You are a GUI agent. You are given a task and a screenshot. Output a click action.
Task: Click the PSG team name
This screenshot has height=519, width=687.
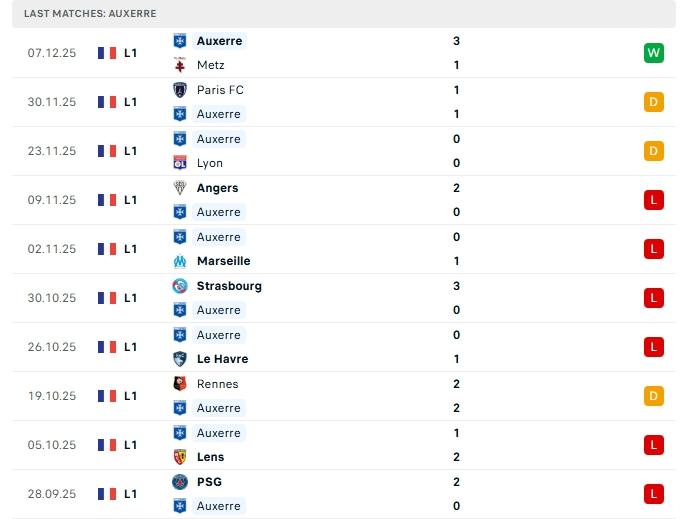click(209, 482)
